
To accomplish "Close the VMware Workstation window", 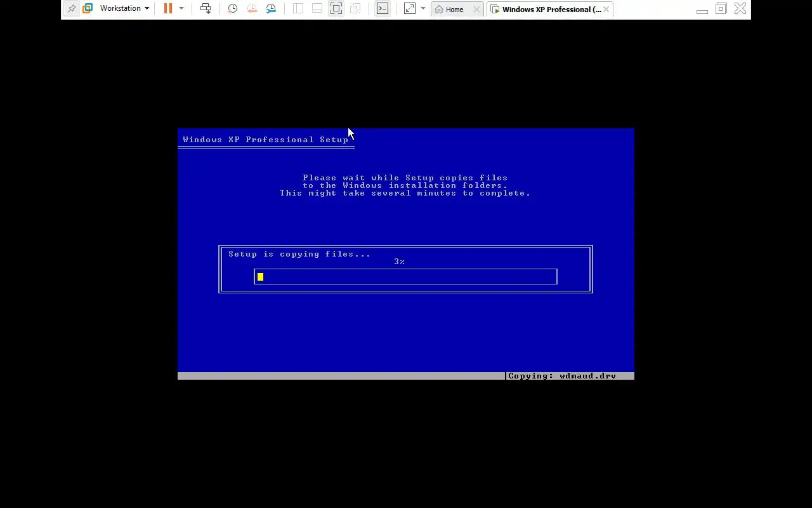I will (x=740, y=9).
